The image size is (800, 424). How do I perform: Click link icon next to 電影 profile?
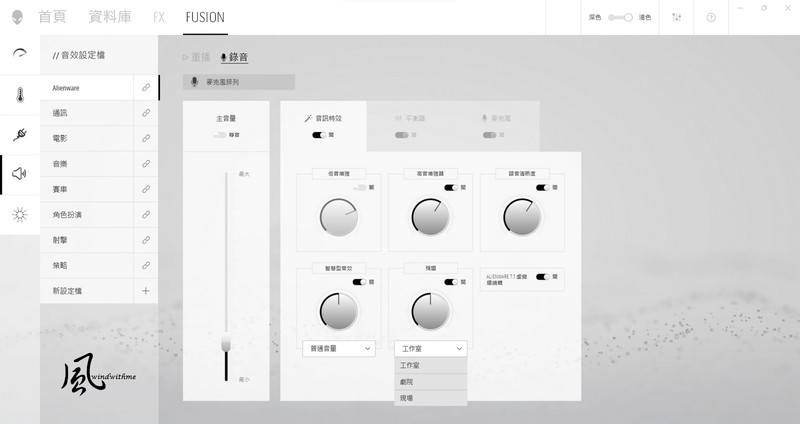tap(146, 138)
